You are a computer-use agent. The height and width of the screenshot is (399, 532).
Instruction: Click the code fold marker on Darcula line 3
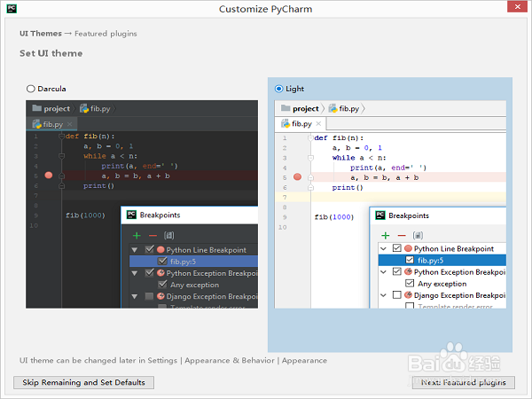(62, 156)
